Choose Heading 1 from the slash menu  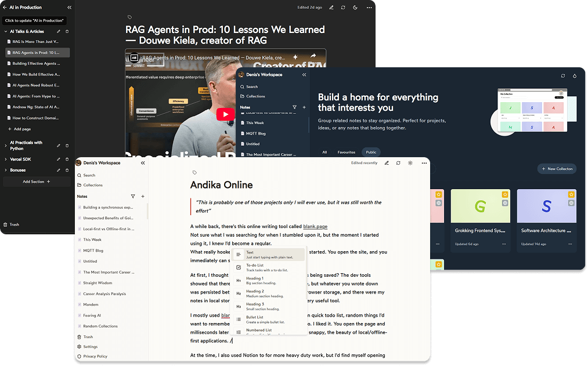(x=254, y=280)
